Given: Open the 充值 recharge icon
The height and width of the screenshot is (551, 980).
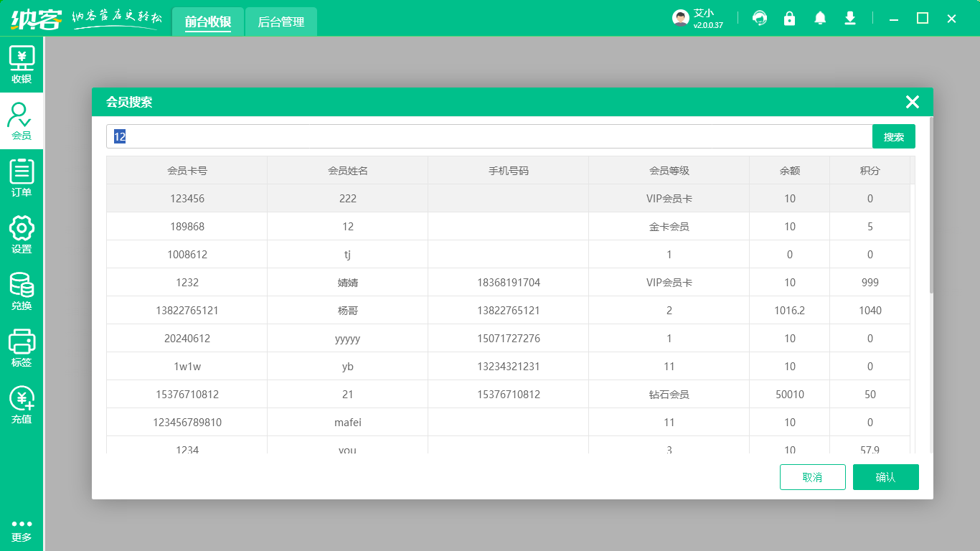Looking at the screenshot, I should point(22,404).
